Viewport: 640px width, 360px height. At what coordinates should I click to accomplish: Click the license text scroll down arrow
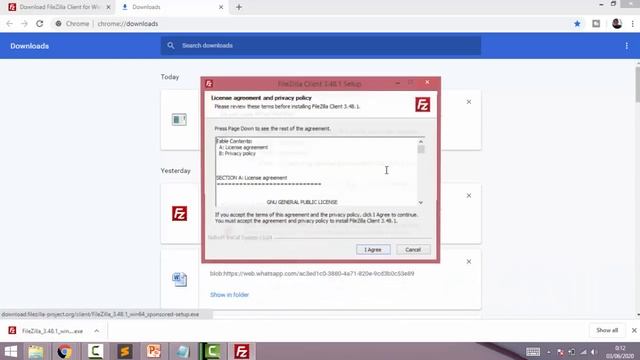(421, 202)
